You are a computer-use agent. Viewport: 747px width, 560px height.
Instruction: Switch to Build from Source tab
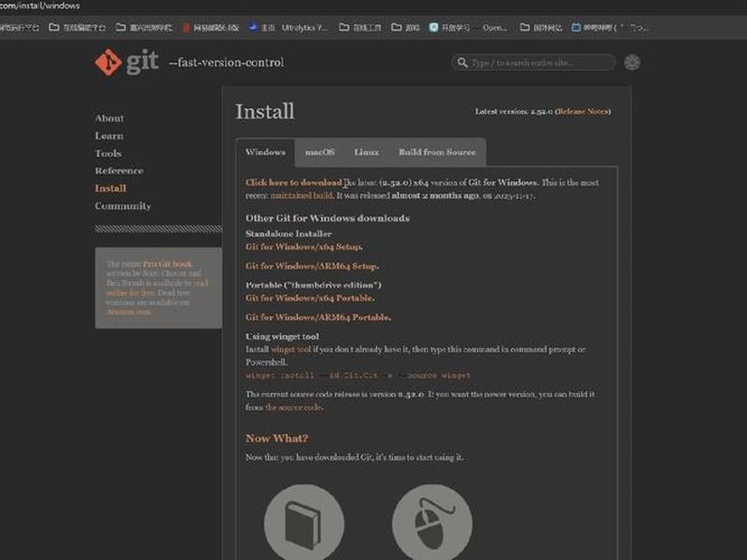(437, 152)
